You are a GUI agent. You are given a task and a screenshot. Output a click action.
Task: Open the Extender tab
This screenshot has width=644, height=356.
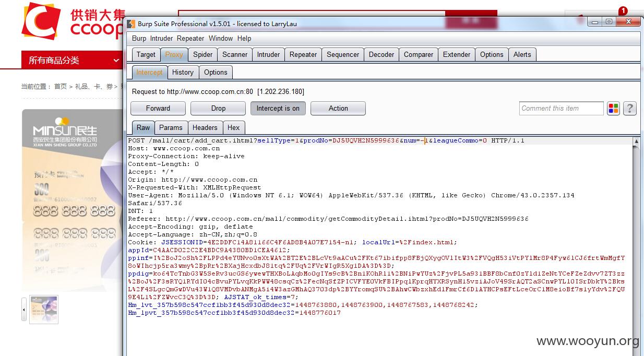coord(457,54)
